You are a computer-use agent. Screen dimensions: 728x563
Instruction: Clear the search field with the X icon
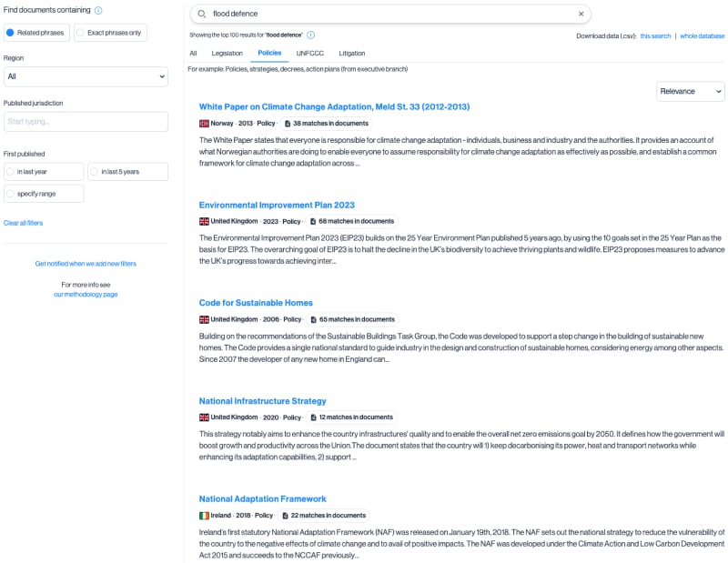pos(581,14)
